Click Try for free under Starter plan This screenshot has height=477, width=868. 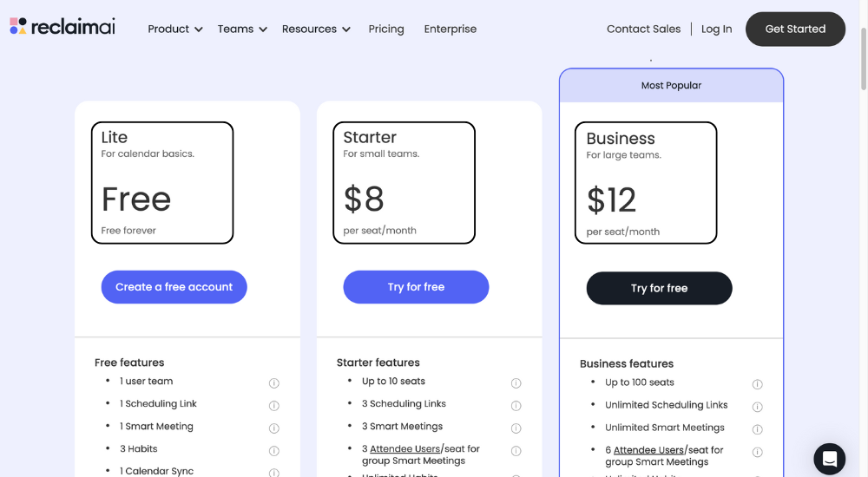click(x=416, y=287)
